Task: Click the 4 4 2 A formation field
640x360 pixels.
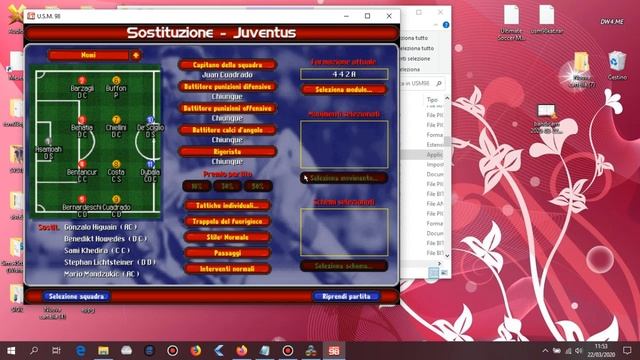Action: (344, 74)
